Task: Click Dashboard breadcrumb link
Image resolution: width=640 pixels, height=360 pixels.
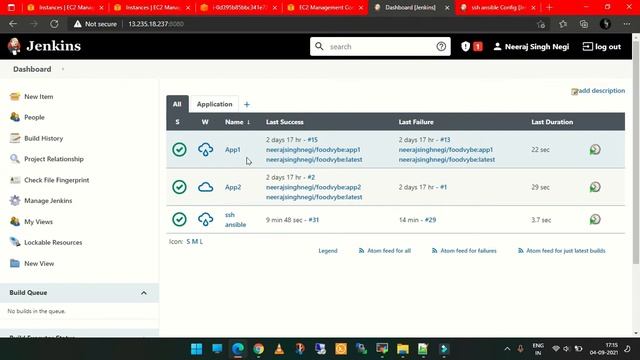Action: (32, 69)
